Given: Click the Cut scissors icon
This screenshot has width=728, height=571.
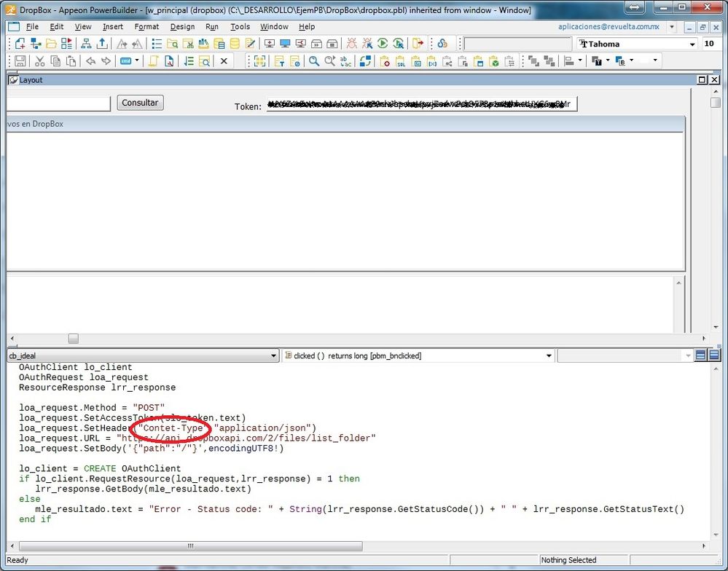Looking at the screenshot, I should 40,61.
